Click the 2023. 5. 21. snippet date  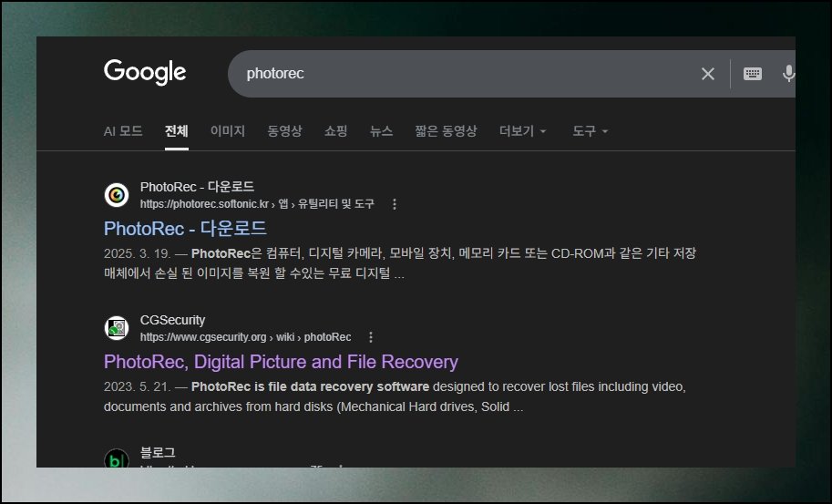(137, 386)
